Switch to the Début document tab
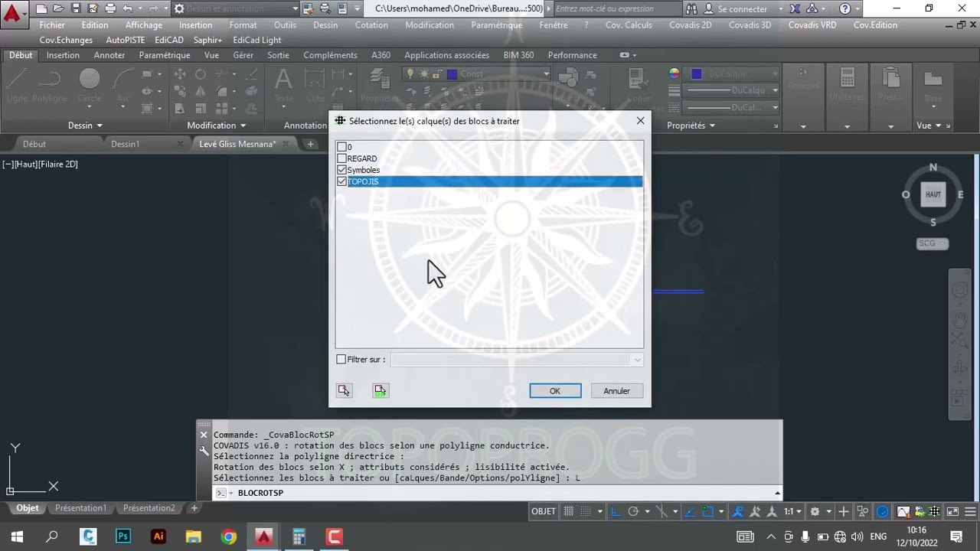The width and height of the screenshot is (980, 551). point(34,144)
